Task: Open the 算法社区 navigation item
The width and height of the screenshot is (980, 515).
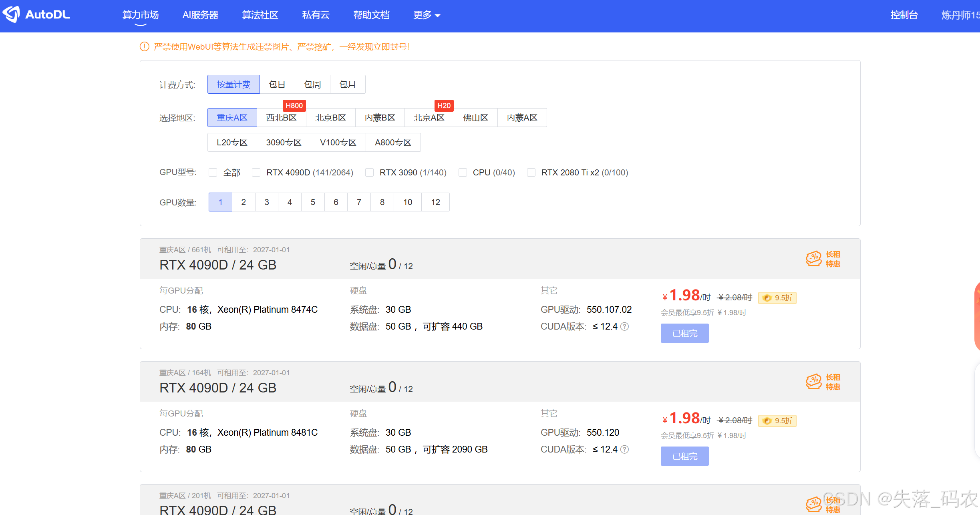Action: coord(260,15)
